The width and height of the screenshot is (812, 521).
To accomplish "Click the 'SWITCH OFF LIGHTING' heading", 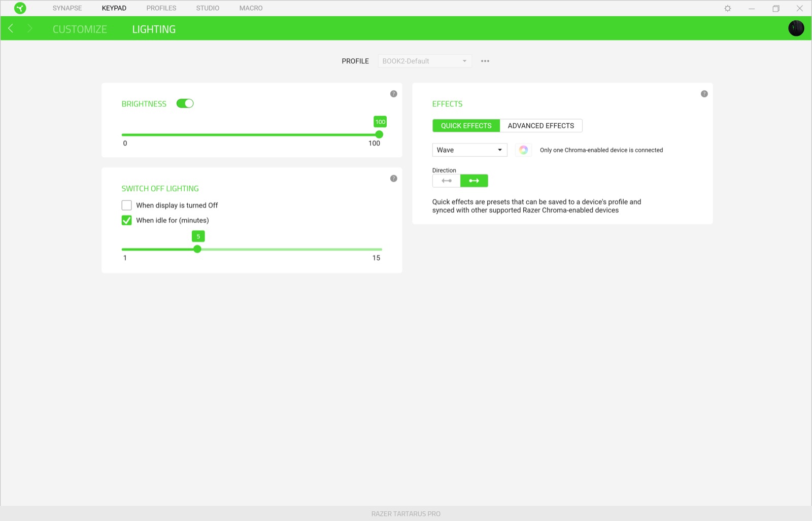I will point(160,189).
